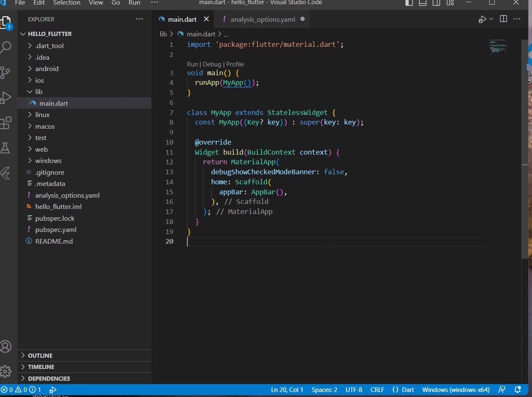This screenshot has height=397, width=532.
Task: Switch to the analysis_options.yaml tab
Action: tap(263, 19)
